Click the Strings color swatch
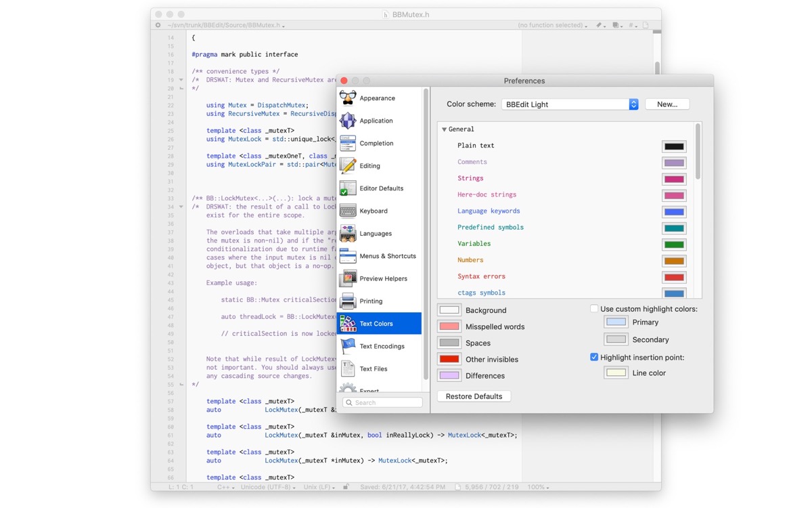The width and height of the screenshot is (812, 508). click(x=674, y=179)
